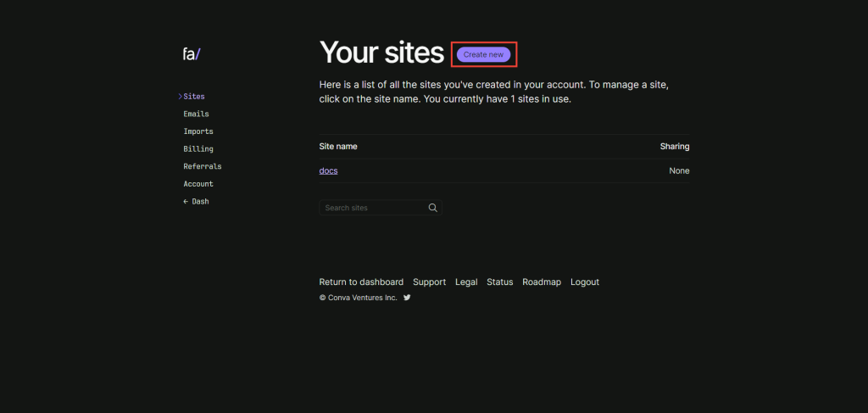Visit the Legal page link

pyautogui.click(x=466, y=282)
